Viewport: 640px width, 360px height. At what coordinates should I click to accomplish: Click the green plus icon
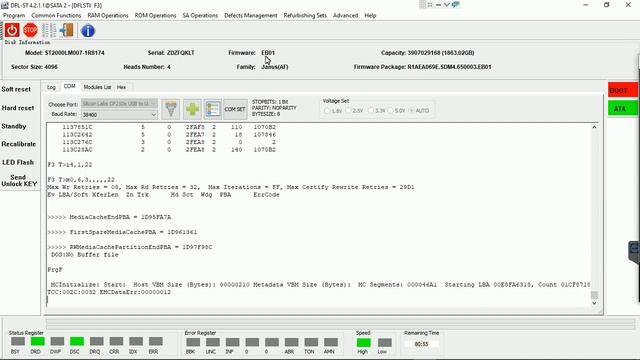(192, 109)
